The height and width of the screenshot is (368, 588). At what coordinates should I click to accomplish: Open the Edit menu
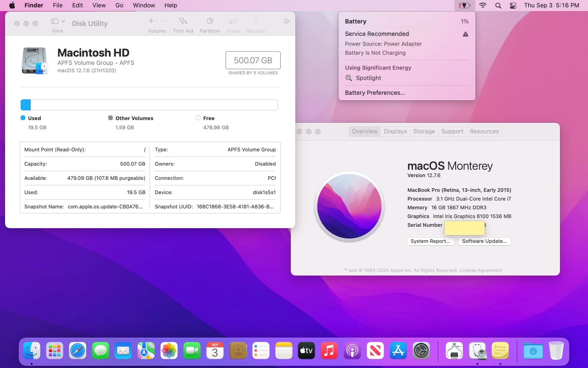[78, 6]
